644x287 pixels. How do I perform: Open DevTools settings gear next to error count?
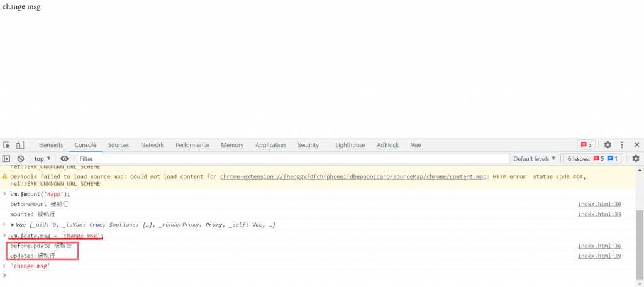point(608,144)
